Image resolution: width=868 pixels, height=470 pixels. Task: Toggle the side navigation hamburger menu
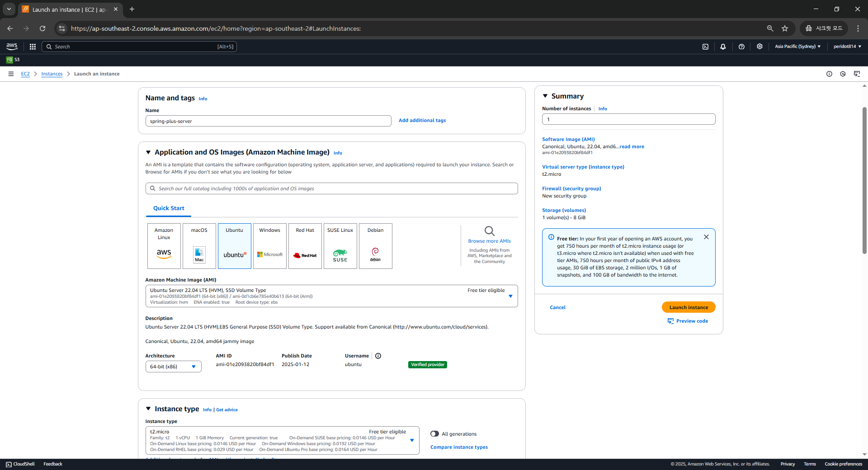[11, 74]
